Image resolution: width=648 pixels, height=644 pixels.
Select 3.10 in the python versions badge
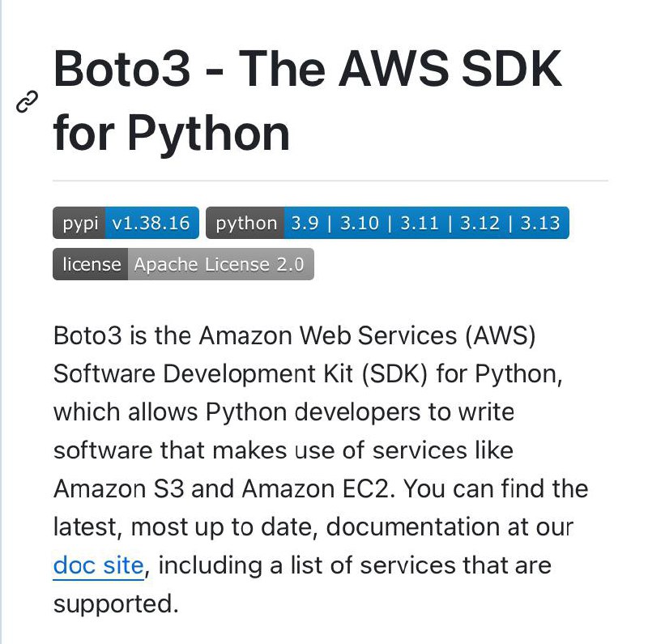point(359,224)
